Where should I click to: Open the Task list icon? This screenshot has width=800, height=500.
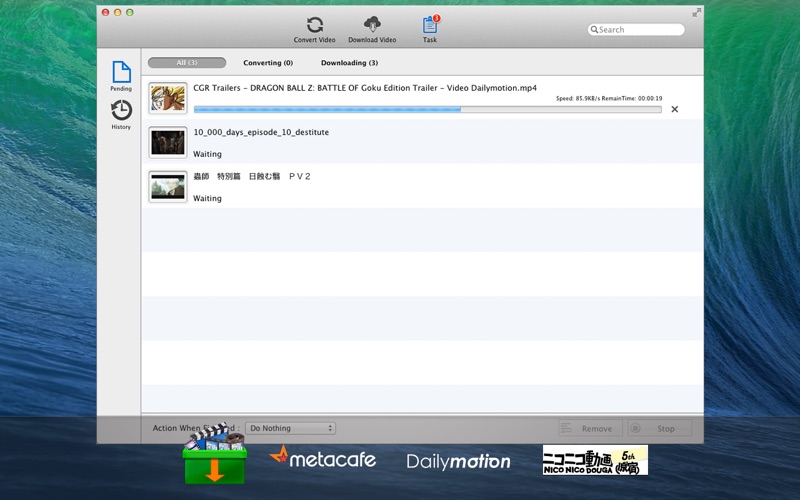[x=430, y=30]
